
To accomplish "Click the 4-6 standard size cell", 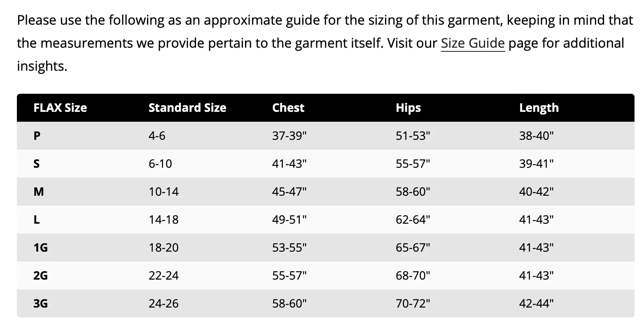I will click(x=157, y=136).
